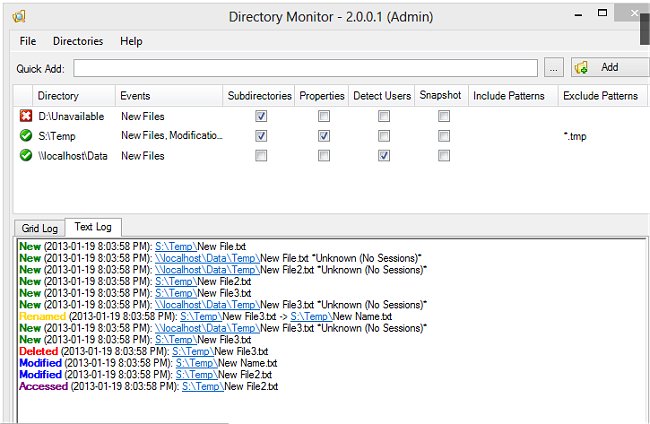Click the Exclude Patterns column header
This screenshot has width=650, height=424.
(x=599, y=96)
